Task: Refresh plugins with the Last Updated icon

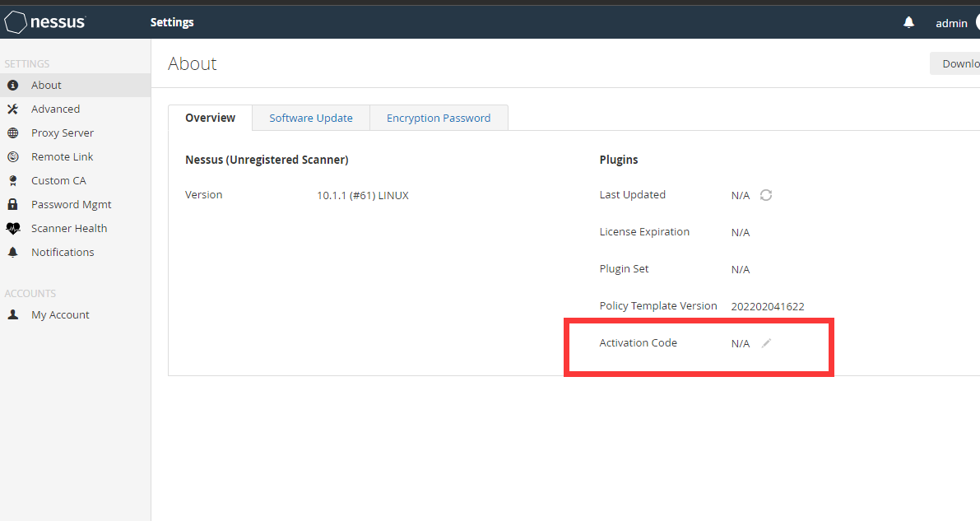Action: (x=765, y=195)
